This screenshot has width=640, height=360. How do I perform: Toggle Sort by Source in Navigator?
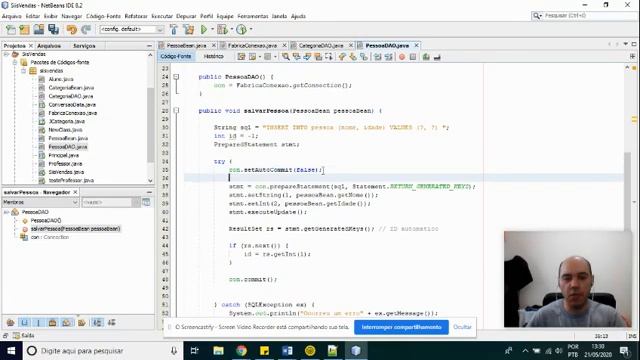[x=111, y=322]
